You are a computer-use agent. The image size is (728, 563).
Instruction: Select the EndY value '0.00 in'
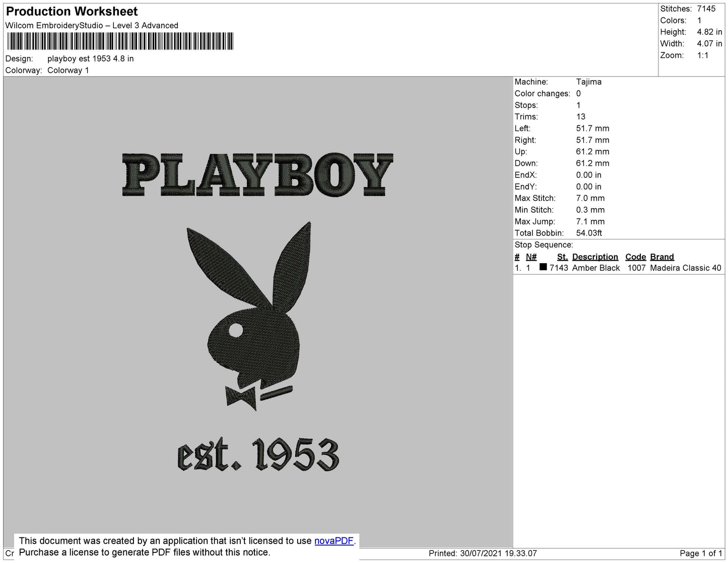click(589, 186)
